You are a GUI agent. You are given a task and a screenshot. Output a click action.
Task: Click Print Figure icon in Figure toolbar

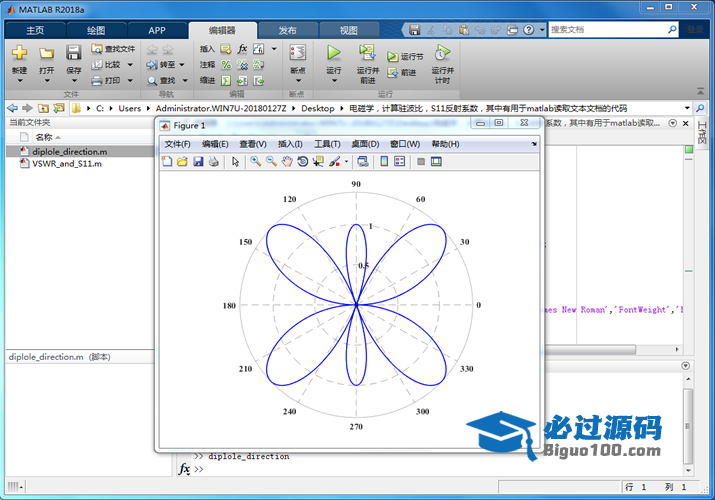pyautogui.click(x=213, y=161)
